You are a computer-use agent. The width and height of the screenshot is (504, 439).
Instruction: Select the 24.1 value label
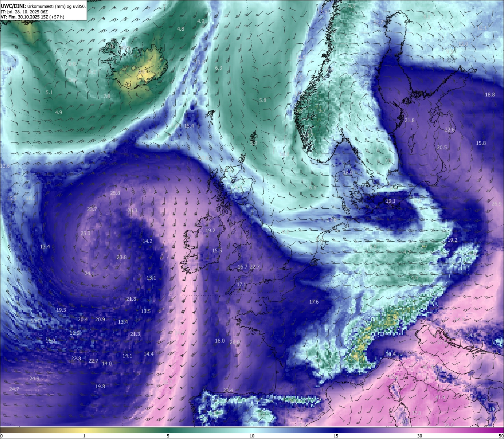pyautogui.click(x=89, y=273)
